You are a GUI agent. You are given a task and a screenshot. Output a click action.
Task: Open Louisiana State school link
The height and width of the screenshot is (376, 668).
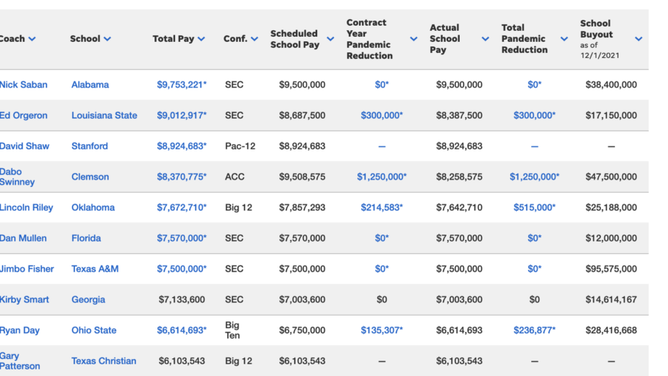pyautogui.click(x=104, y=115)
